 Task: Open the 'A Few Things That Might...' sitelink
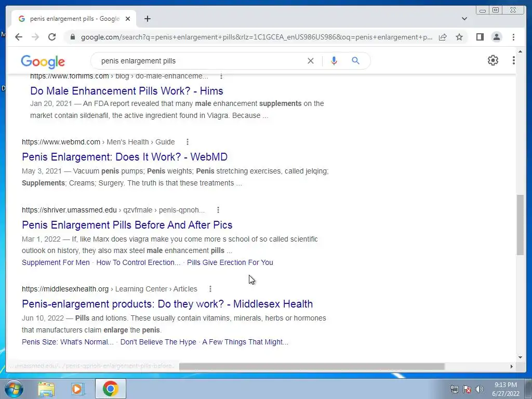pyautogui.click(x=245, y=342)
